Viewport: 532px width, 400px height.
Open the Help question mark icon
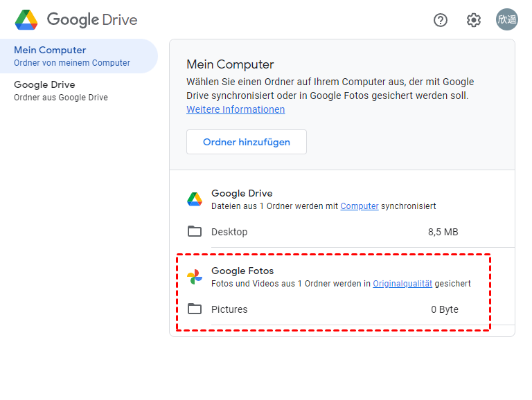[x=441, y=20]
